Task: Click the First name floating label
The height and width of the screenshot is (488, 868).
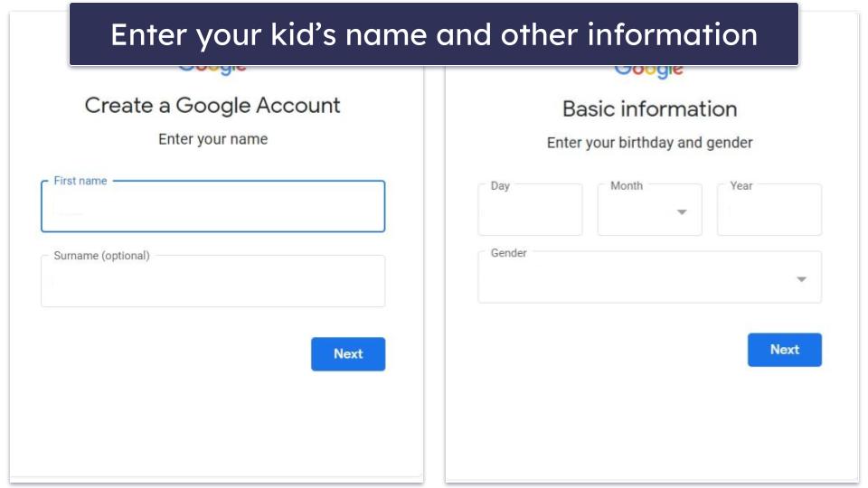Action: [80, 181]
